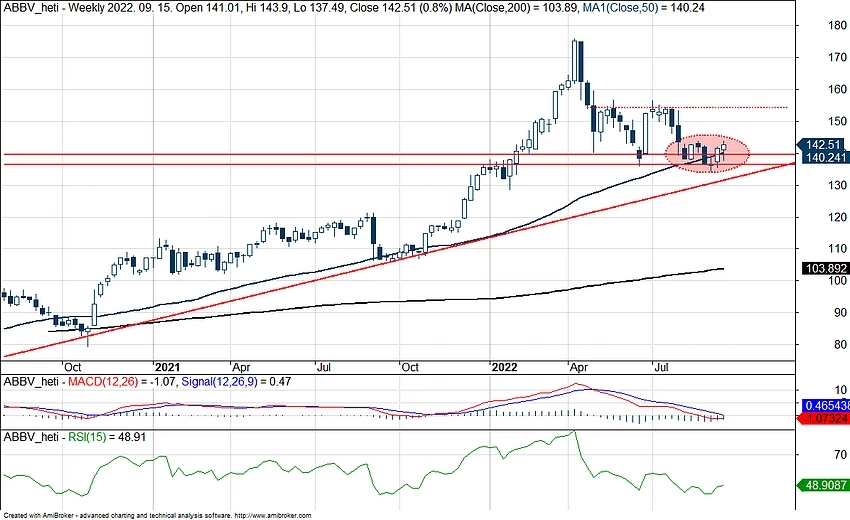Click the 150 price axis label

point(838,121)
